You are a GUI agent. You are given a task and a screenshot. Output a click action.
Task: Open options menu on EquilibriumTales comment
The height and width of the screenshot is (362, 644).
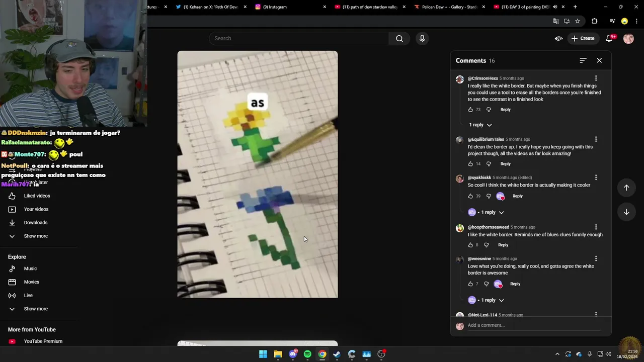[596, 139]
